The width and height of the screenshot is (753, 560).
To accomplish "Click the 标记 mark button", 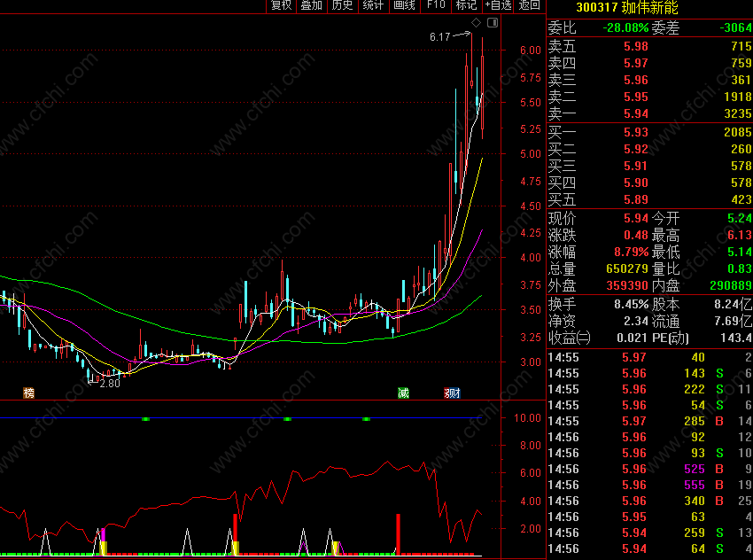I will coord(466,5).
